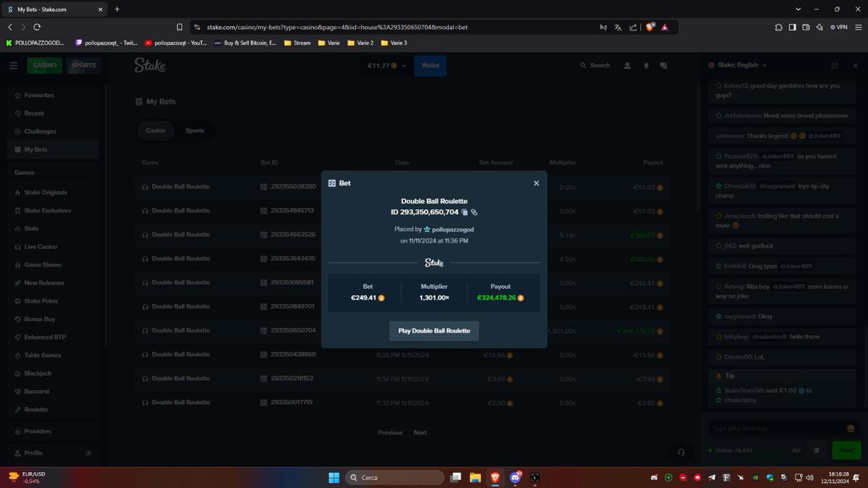
Task: Pop out the chat window icon
Action: tap(835, 65)
